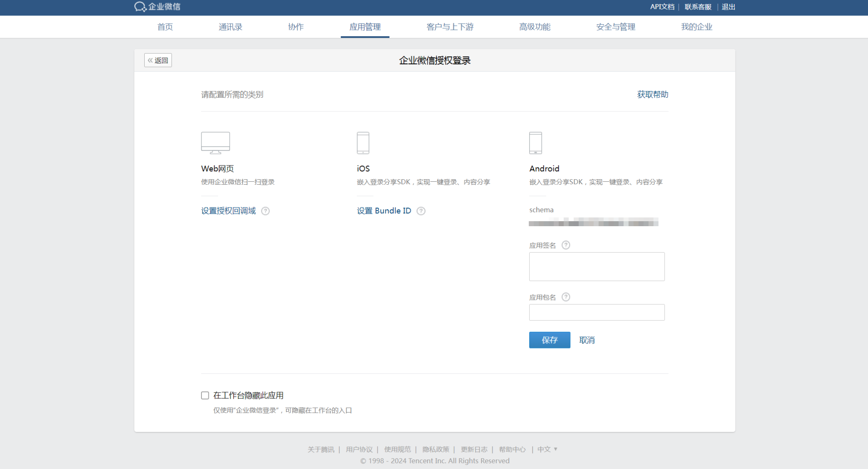868x469 pixels.
Task: Click the 应用签名 text area
Action: [x=597, y=267]
